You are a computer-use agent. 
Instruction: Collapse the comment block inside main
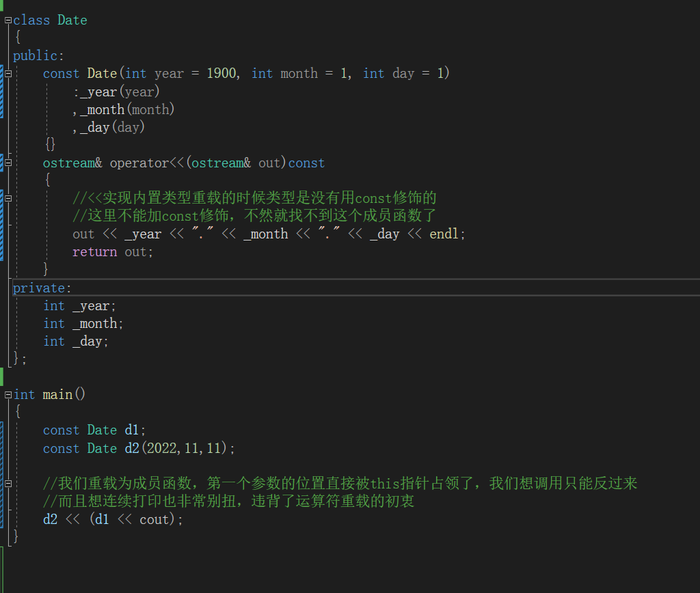click(8, 483)
